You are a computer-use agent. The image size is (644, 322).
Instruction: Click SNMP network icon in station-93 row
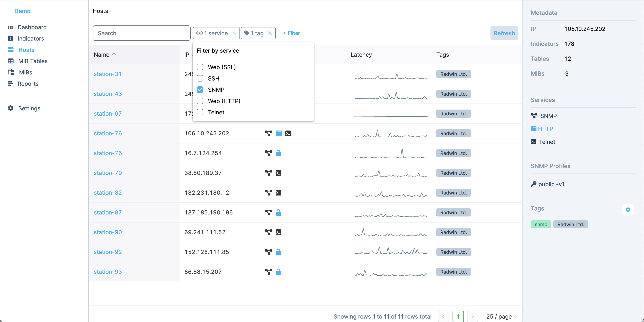tap(269, 272)
